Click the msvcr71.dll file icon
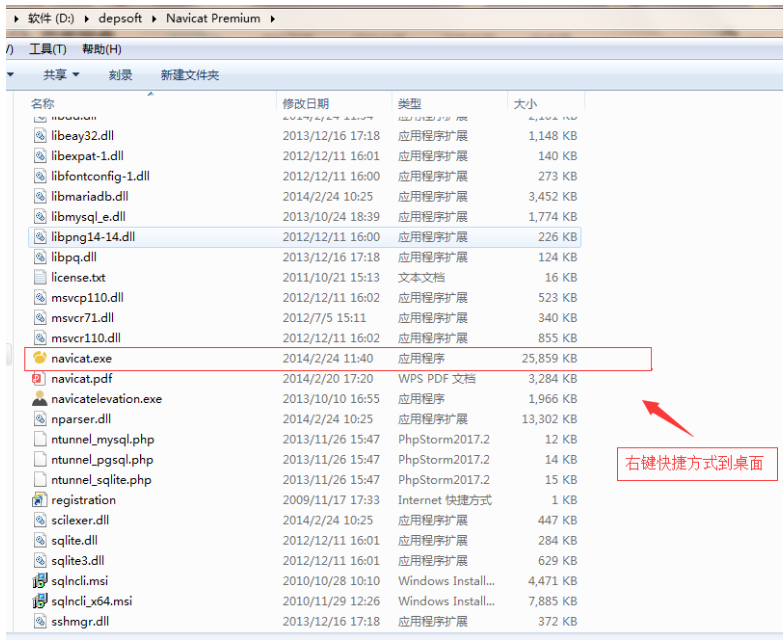The height and width of the screenshot is (640, 783). [x=40, y=318]
